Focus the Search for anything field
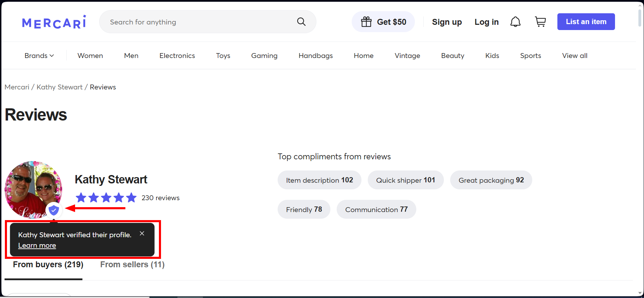Image resolution: width=644 pixels, height=298 pixels. 207,22
